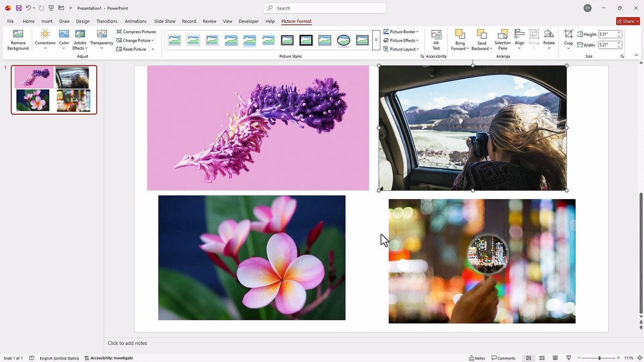Open the Picture Effects dropdown
Viewport: 644px width, 362px height.
[401, 40]
